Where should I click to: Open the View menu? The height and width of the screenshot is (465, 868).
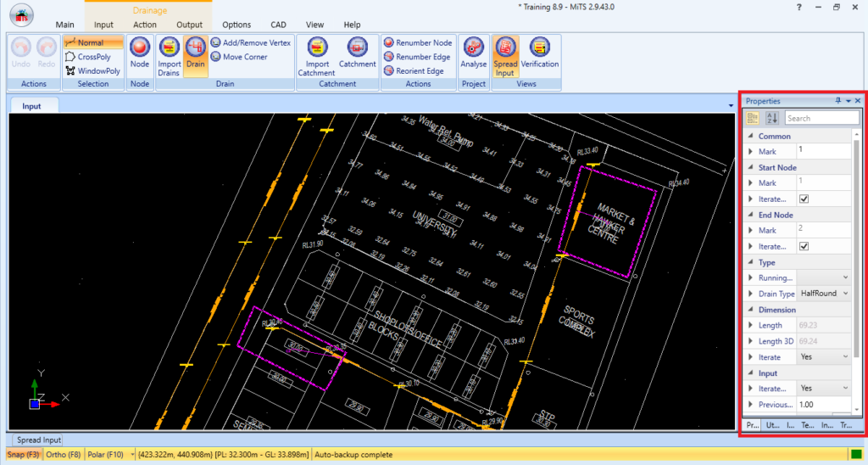coord(315,25)
